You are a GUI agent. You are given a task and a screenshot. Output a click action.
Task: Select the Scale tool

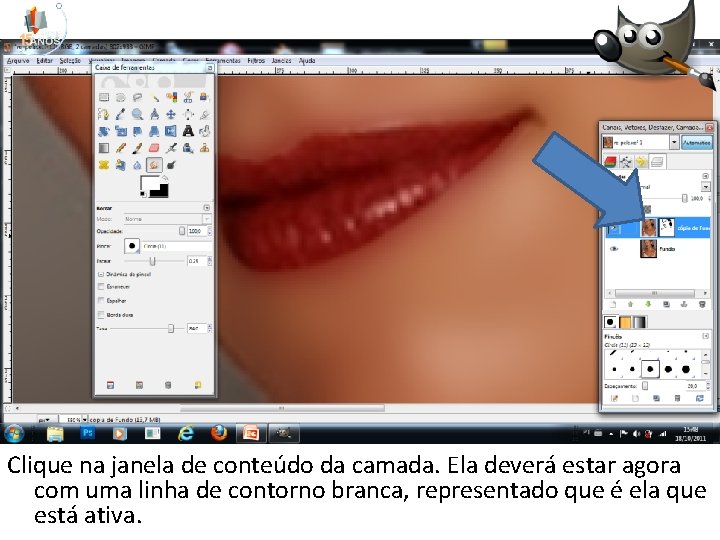tap(121, 131)
